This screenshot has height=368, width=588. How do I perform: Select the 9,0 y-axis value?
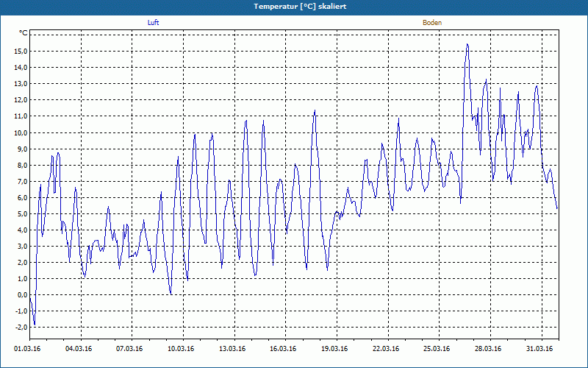tap(22, 149)
